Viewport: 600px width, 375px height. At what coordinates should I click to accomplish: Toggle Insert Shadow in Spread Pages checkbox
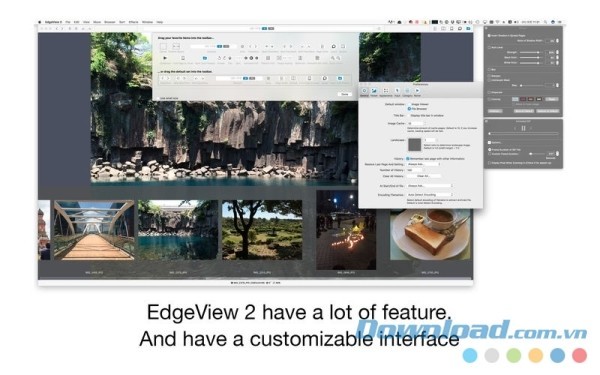pos(489,36)
